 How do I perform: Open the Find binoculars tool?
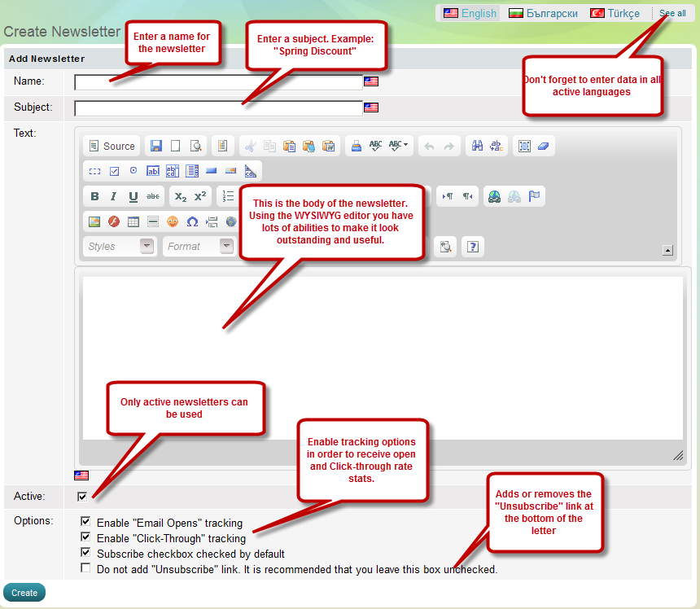[478, 147]
